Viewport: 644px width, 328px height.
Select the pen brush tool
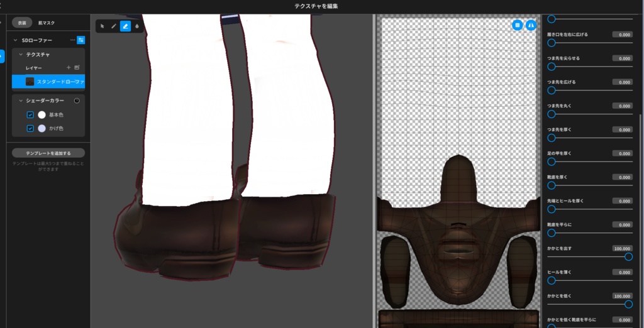[114, 26]
